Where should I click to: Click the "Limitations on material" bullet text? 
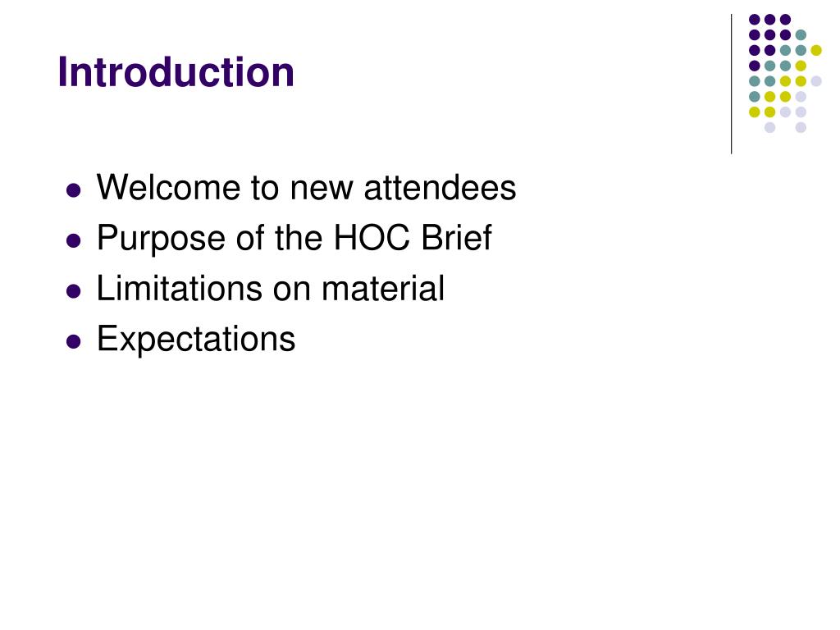click(271, 288)
